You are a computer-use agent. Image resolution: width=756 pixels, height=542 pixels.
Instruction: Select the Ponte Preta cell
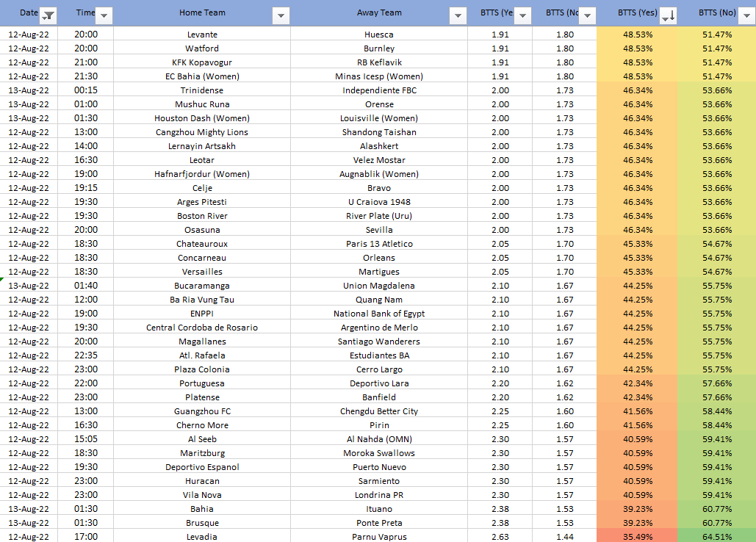tap(379, 523)
